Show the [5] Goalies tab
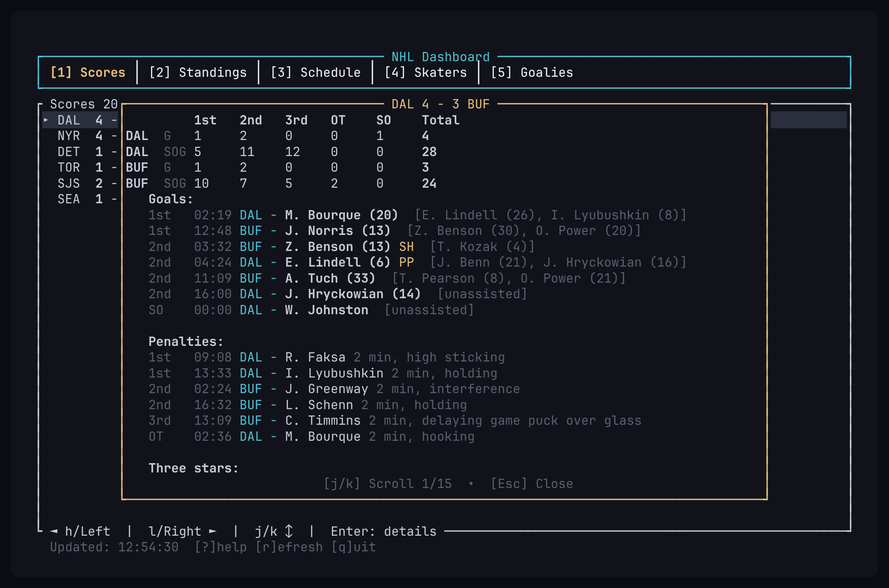This screenshot has height=588, width=889. pos(532,73)
